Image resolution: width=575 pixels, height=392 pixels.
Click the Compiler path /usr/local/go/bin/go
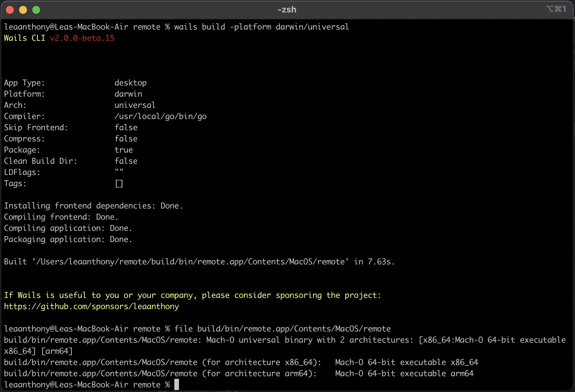(x=161, y=116)
